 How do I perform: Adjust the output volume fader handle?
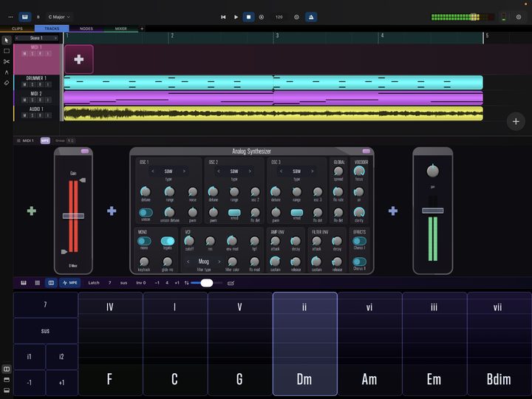tap(432, 211)
